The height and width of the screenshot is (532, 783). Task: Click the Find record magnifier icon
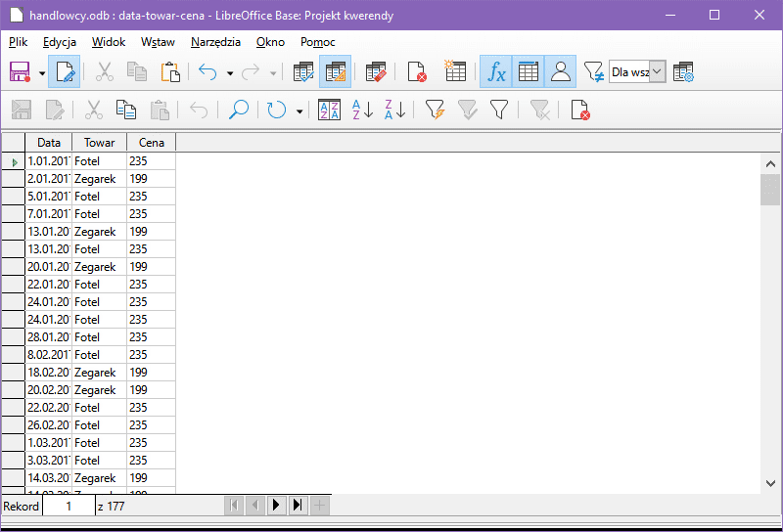238,111
